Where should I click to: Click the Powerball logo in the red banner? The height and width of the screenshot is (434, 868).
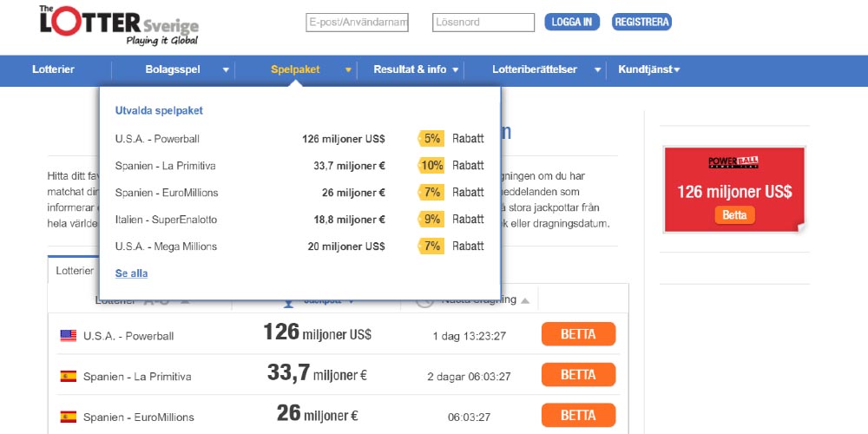pos(734,162)
